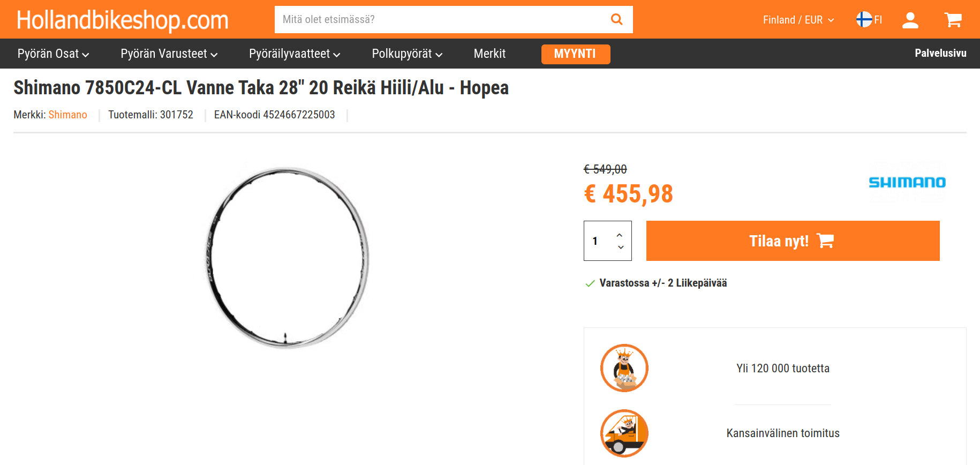Decrease quantity with the down arrow

[x=621, y=247]
